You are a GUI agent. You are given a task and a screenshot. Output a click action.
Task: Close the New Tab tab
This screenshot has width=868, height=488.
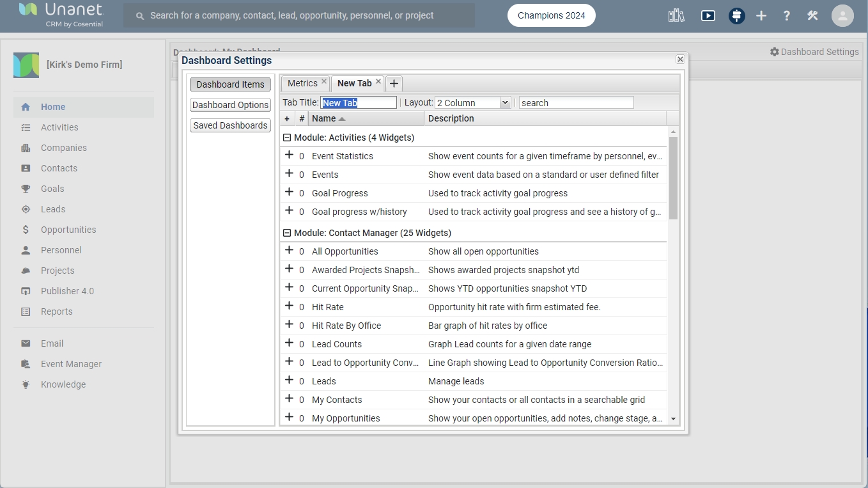click(x=378, y=82)
